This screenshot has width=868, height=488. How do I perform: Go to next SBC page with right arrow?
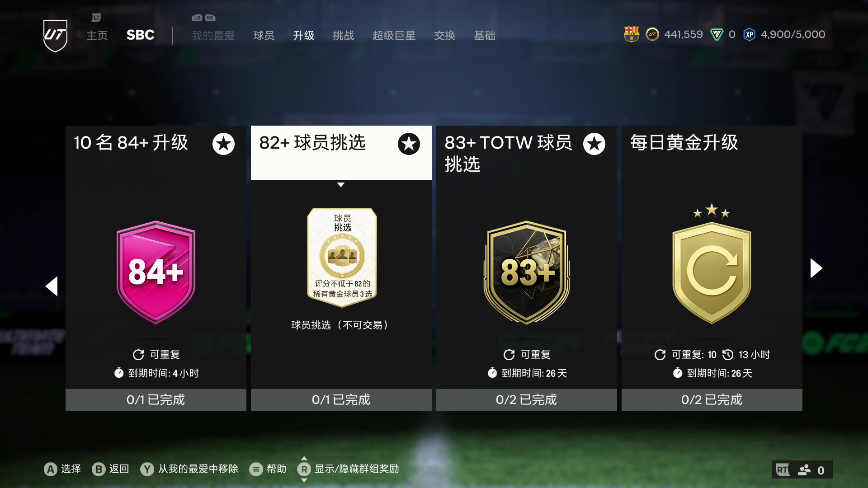pos(816,268)
